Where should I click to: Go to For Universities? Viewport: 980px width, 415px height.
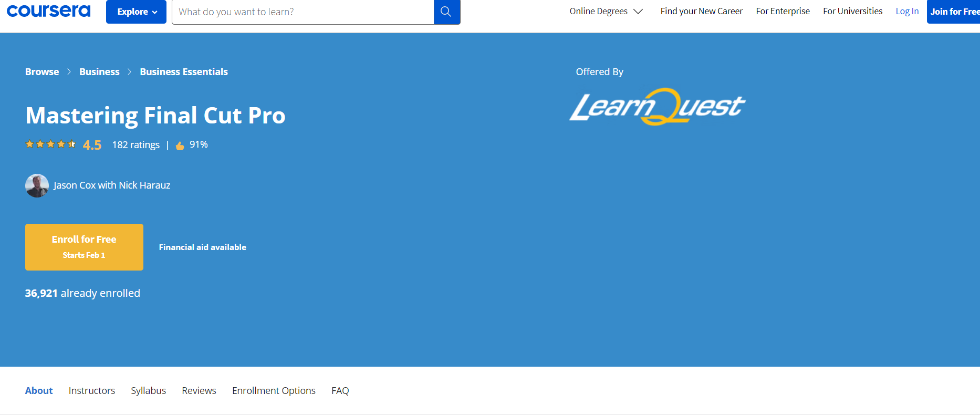(x=852, y=12)
